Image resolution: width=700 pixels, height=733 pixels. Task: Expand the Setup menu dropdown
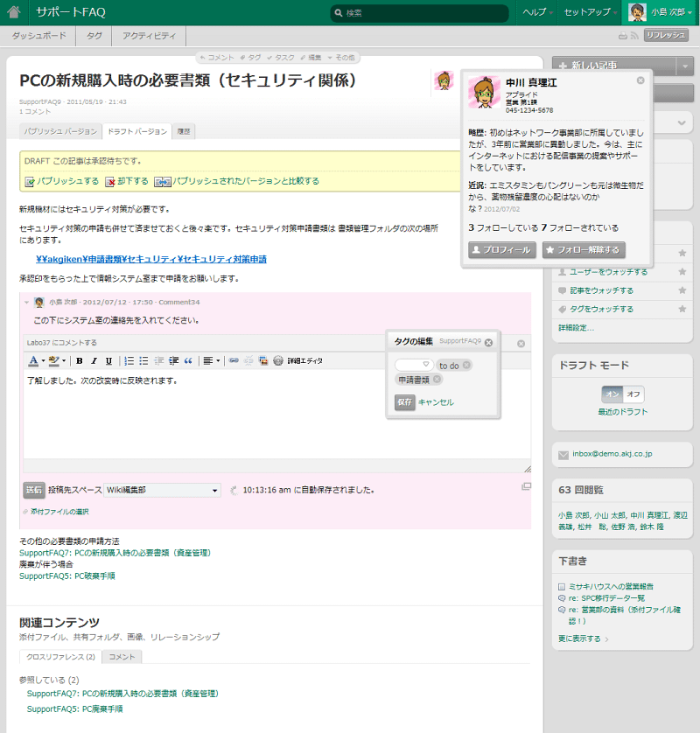591,12
